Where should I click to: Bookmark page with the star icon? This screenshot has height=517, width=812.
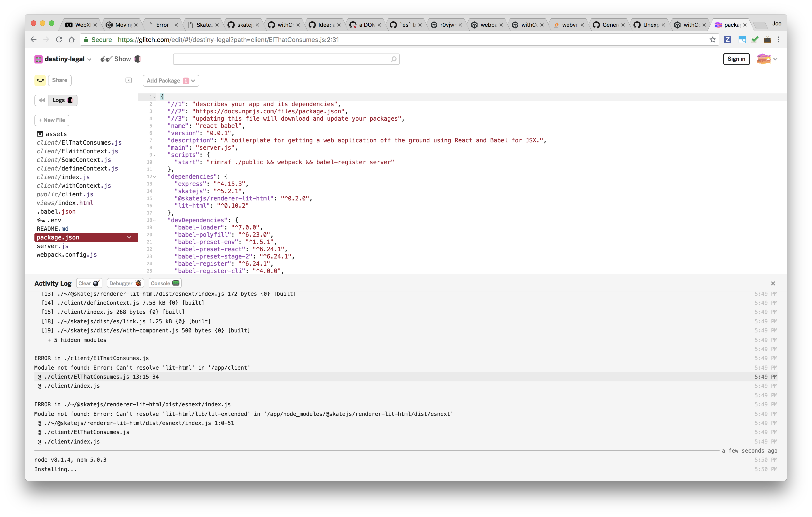click(x=713, y=39)
